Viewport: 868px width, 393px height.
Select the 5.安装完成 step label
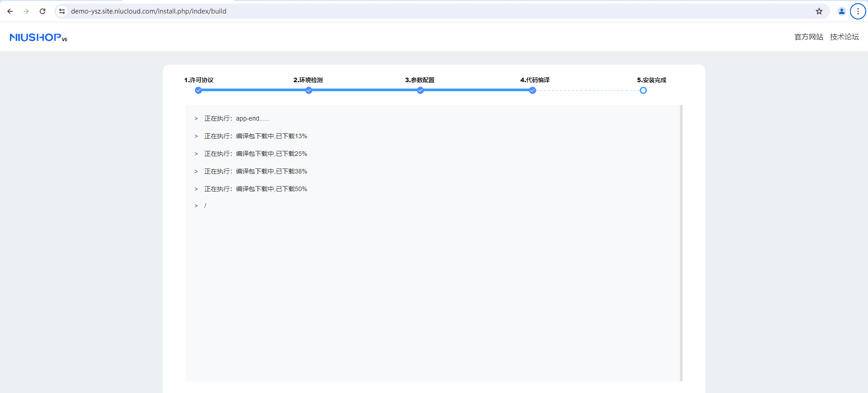(x=651, y=80)
